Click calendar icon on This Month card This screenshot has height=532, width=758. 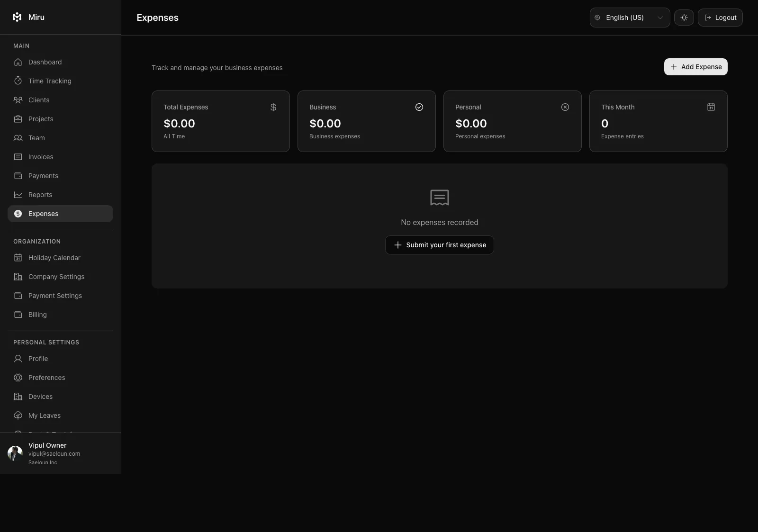pos(711,107)
